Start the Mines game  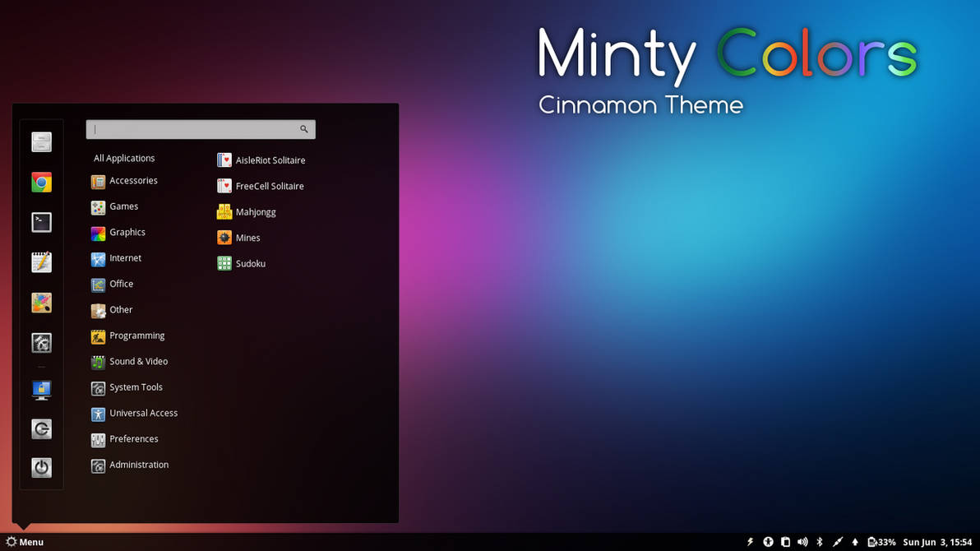tap(238, 238)
